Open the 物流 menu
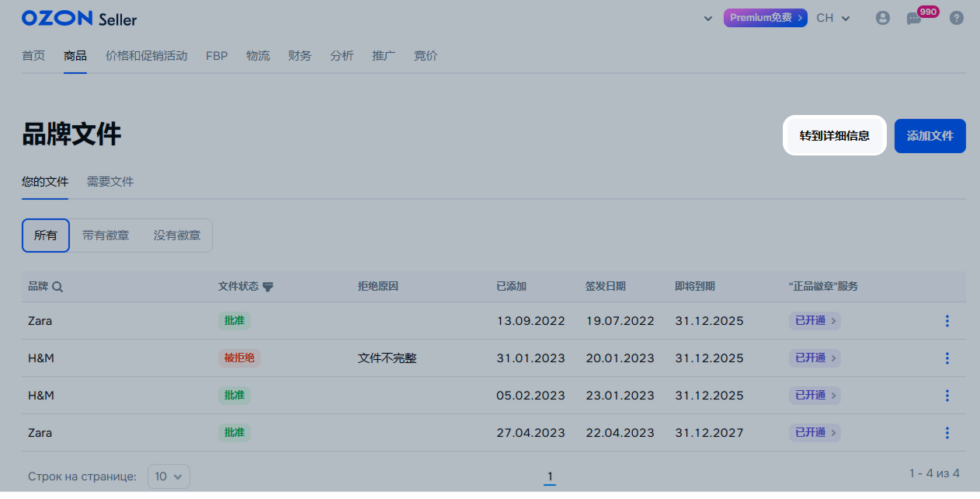 click(x=258, y=56)
